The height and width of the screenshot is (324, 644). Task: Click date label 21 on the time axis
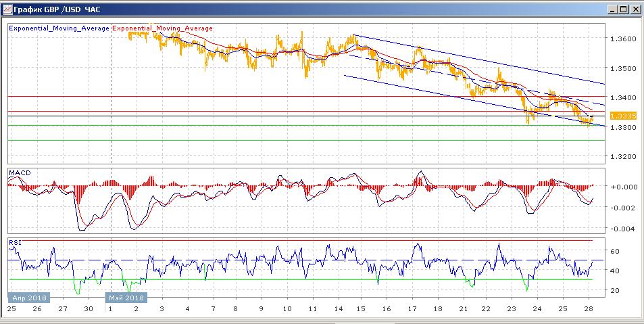tap(464, 309)
